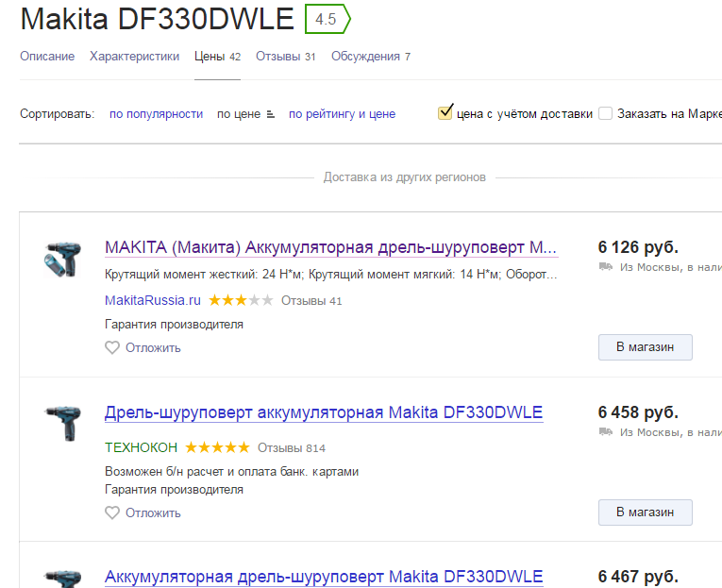Select the Цены 42 tab
Viewport: 722px width, 588px height.
[217, 57]
